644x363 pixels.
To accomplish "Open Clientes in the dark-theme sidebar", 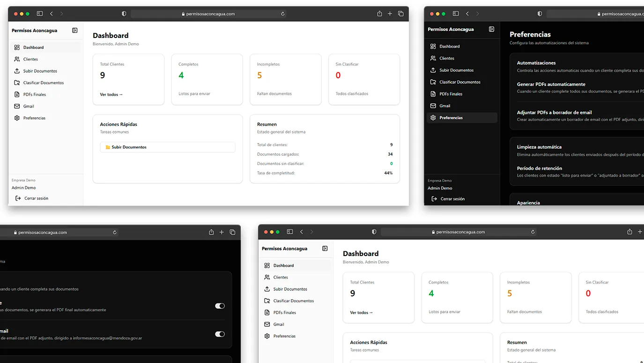I will click(x=446, y=58).
